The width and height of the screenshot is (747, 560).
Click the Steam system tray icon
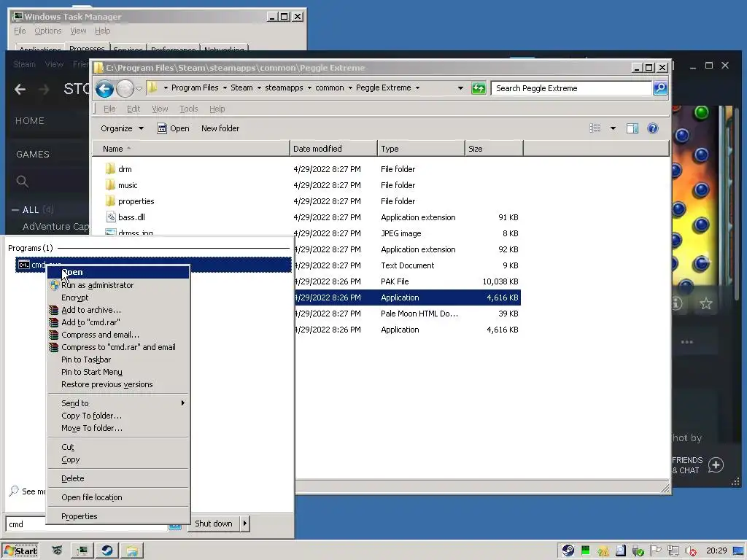coord(568,551)
